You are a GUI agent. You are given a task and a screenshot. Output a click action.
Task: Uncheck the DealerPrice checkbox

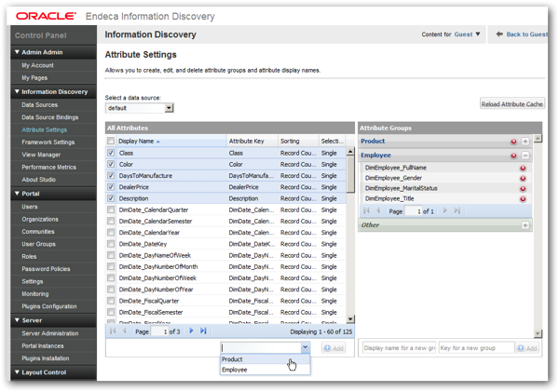pos(111,187)
